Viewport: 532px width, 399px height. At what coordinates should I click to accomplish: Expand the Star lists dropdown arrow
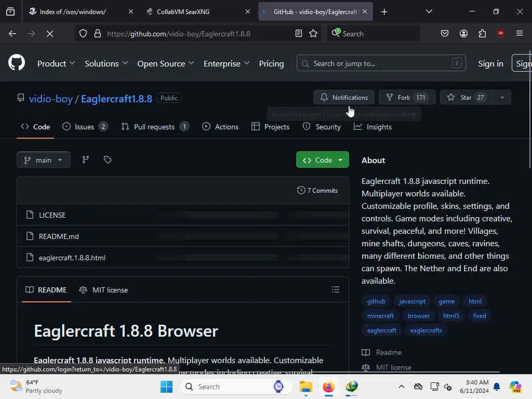(502, 97)
